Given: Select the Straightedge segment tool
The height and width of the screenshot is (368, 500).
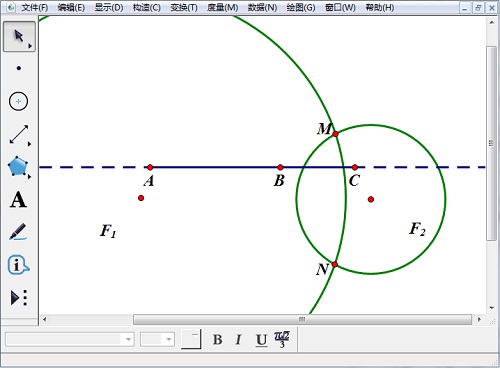Looking at the screenshot, I should coord(19,134).
